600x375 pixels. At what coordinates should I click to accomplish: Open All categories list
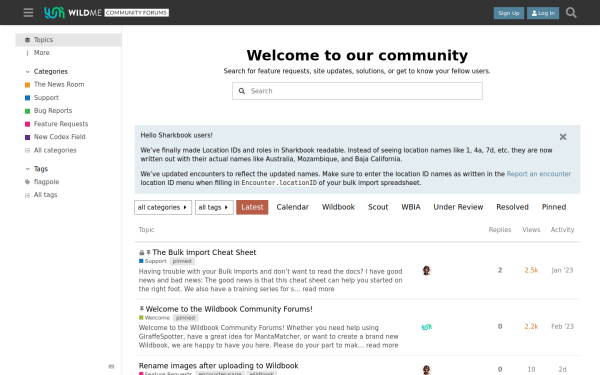pyautogui.click(x=55, y=150)
